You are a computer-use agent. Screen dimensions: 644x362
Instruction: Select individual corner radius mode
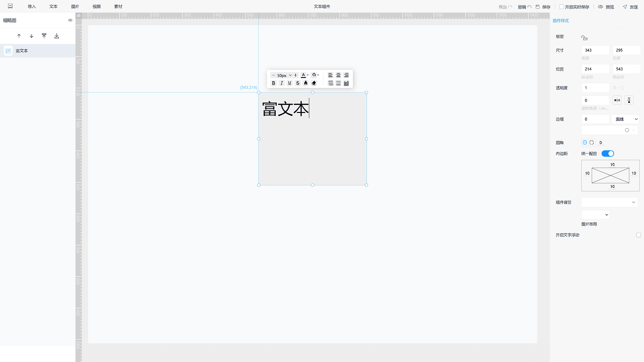592,142
